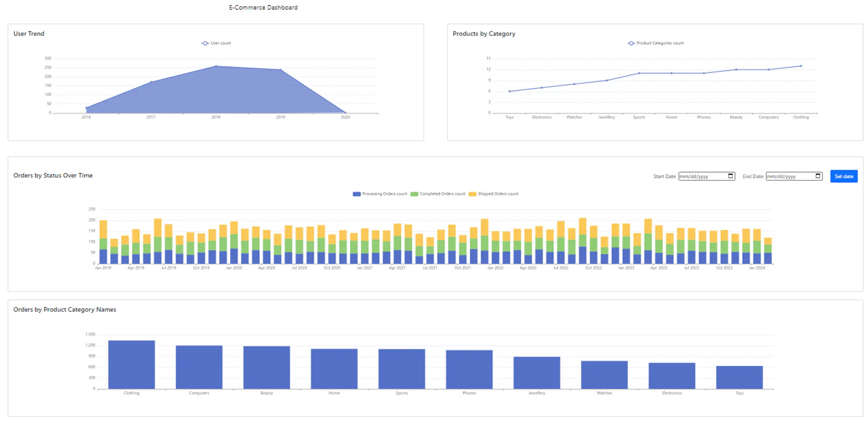
Task: Click the 'Start Date' label
Action: 665,176
